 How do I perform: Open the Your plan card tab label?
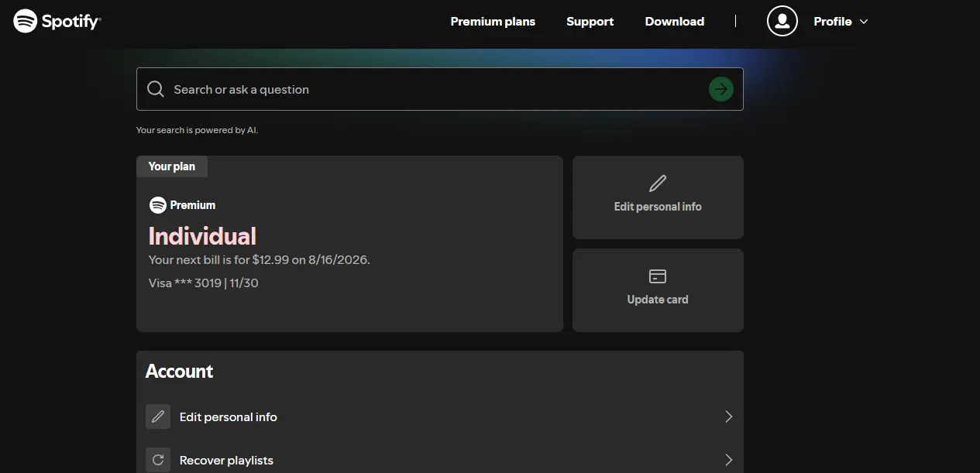point(172,166)
